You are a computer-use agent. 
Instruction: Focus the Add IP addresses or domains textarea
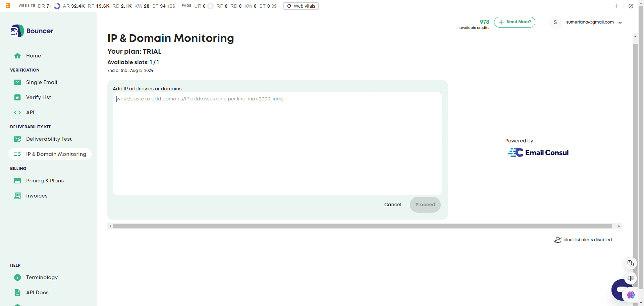(x=277, y=144)
